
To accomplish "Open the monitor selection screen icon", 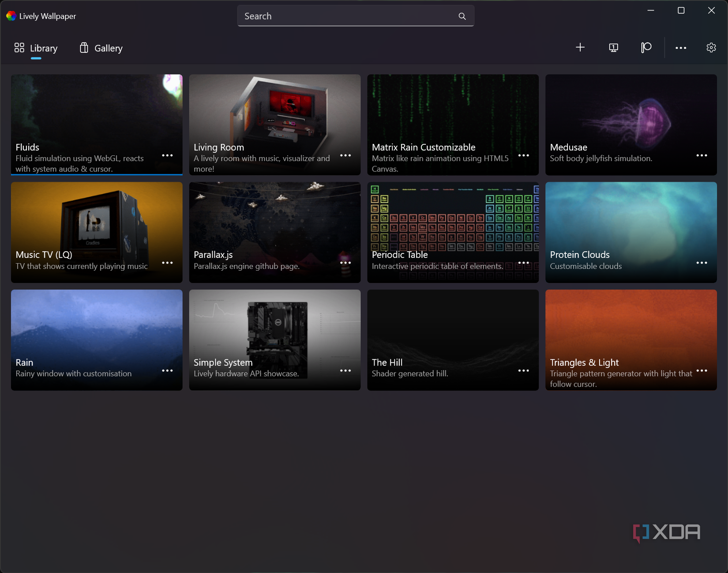I will point(613,47).
